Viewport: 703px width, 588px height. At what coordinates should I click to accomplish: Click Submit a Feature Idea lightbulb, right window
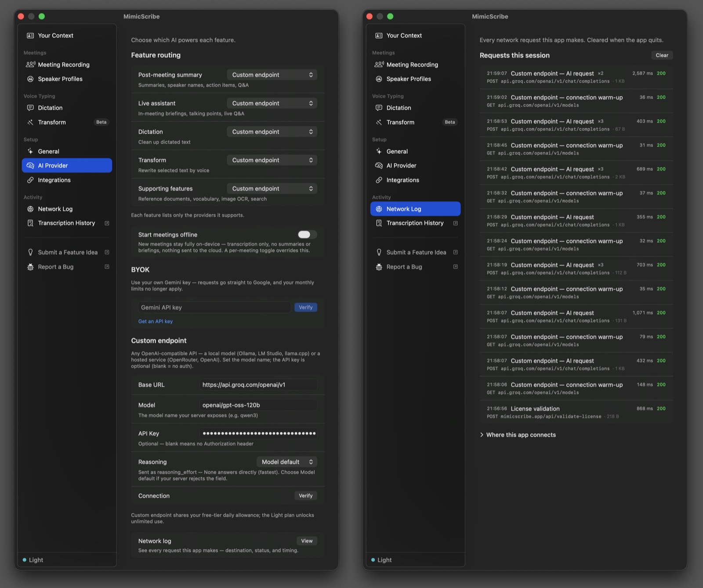tap(379, 252)
